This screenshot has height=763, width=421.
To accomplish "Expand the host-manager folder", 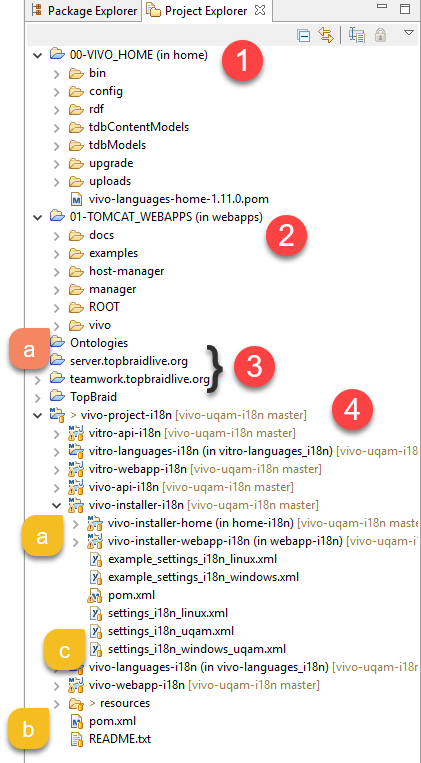I will pos(57,271).
